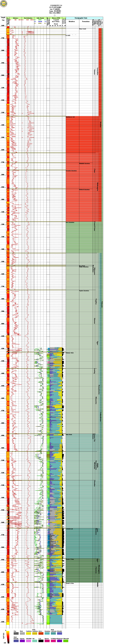This screenshot has height=644, width=134.
Task: Click the vertical Carboniferous label
Action: pyautogui.click(x=101, y=417)
